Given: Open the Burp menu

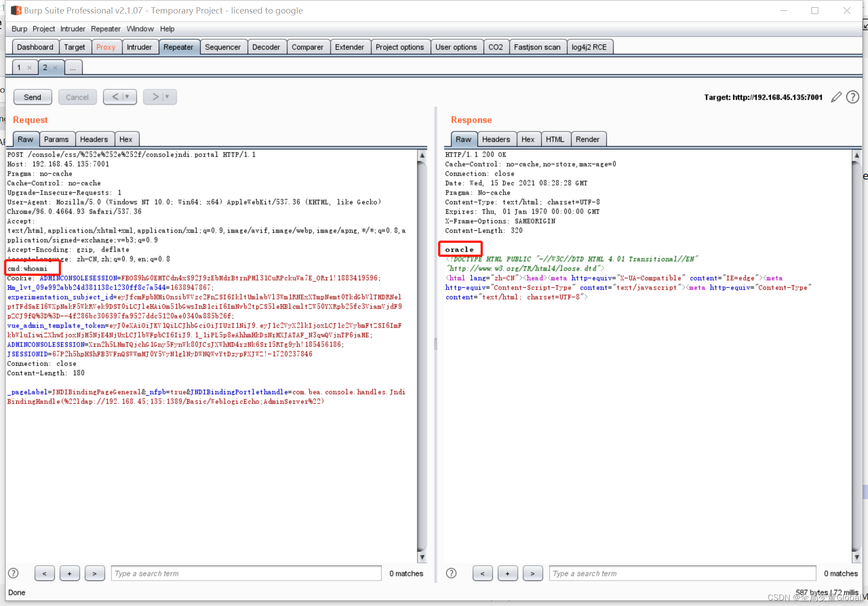Looking at the screenshot, I should pos(19,29).
